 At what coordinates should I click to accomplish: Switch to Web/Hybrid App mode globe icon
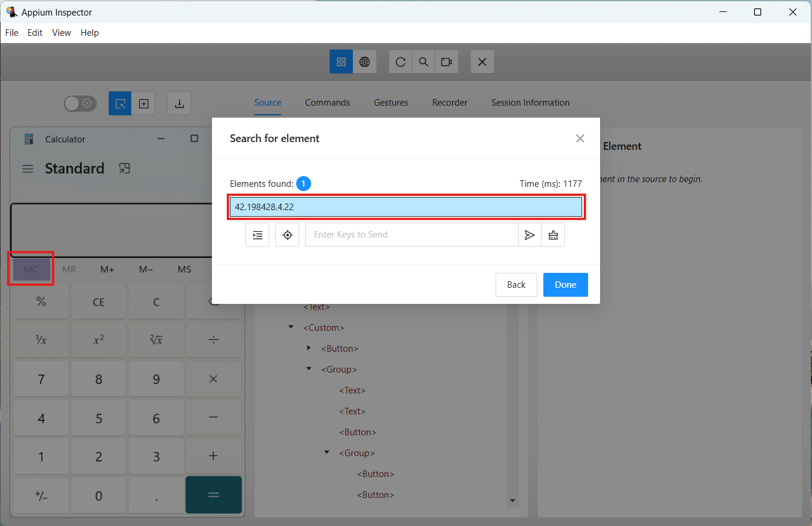pos(364,61)
